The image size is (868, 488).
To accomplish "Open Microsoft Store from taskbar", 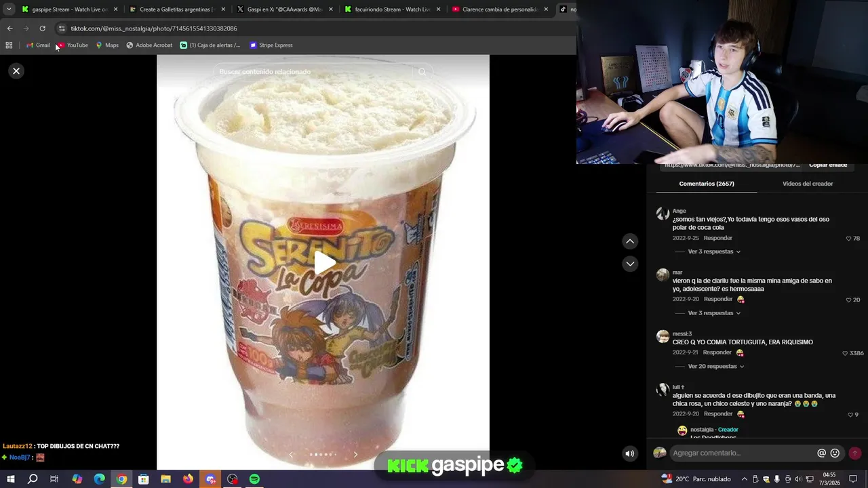I will pyautogui.click(x=143, y=479).
